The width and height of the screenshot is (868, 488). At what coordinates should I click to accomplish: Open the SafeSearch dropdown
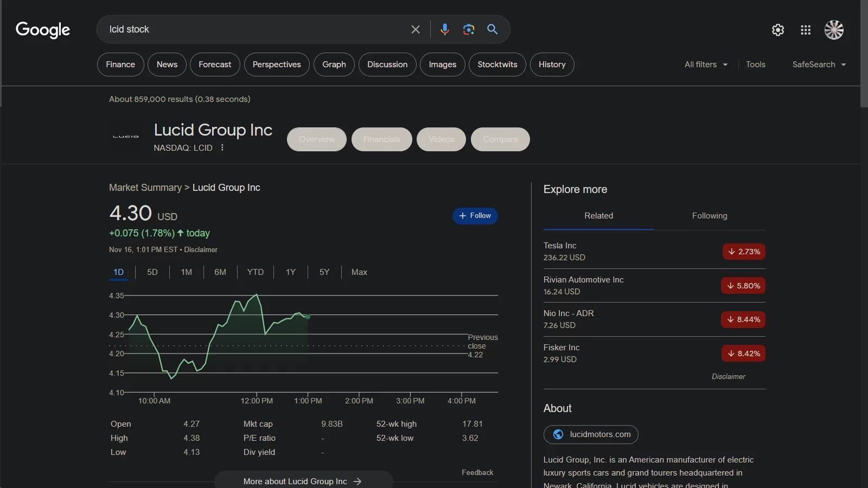click(x=819, y=65)
